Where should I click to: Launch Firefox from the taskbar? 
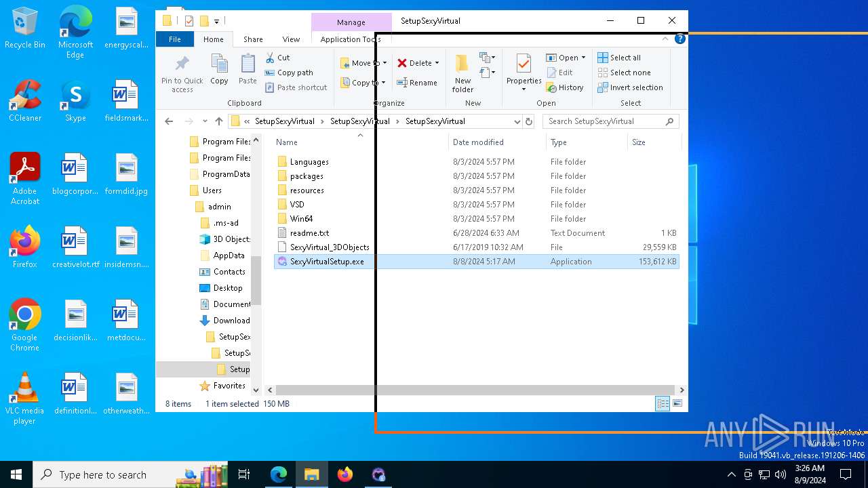tap(345, 474)
